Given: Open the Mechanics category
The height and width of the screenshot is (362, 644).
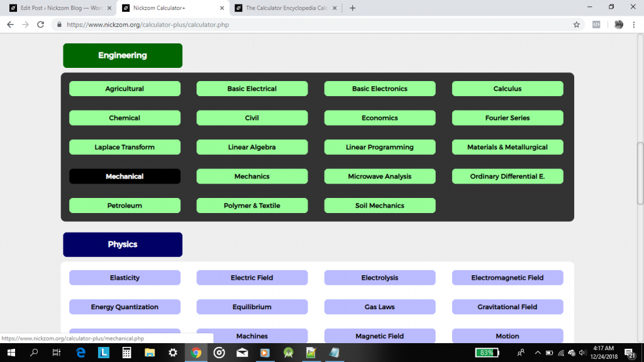Looking at the screenshot, I should click(x=252, y=176).
